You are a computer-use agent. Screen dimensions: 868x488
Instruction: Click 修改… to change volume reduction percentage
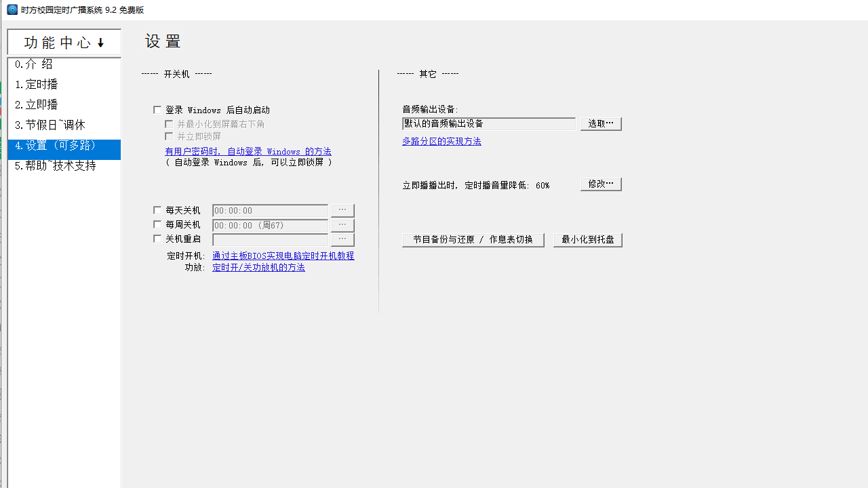(600, 183)
